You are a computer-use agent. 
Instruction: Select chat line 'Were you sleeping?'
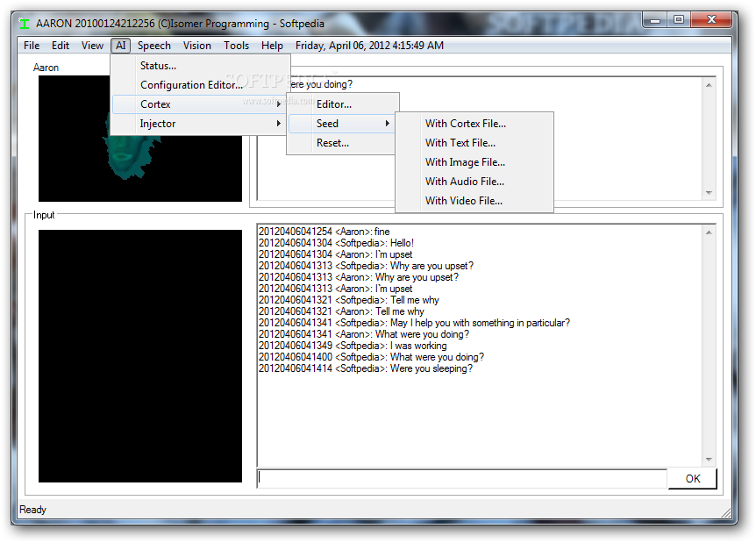coord(366,368)
